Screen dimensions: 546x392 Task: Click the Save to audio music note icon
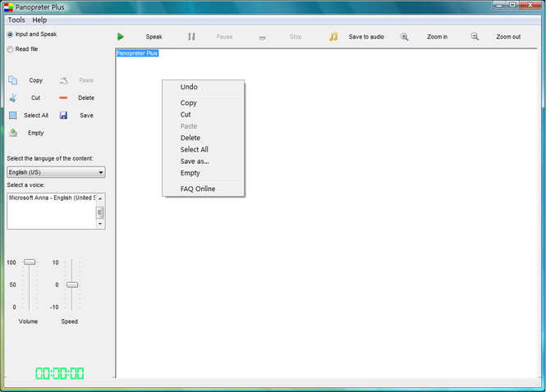333,37
